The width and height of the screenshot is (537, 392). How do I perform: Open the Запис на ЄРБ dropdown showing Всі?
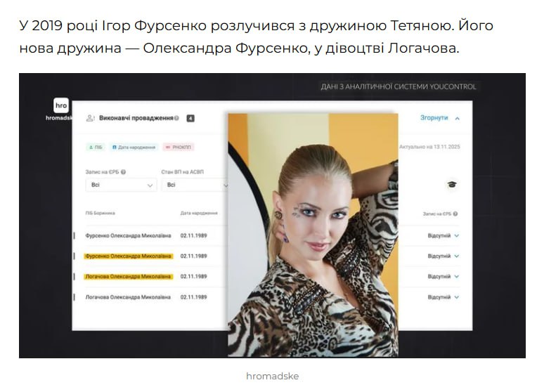[121, 185]
